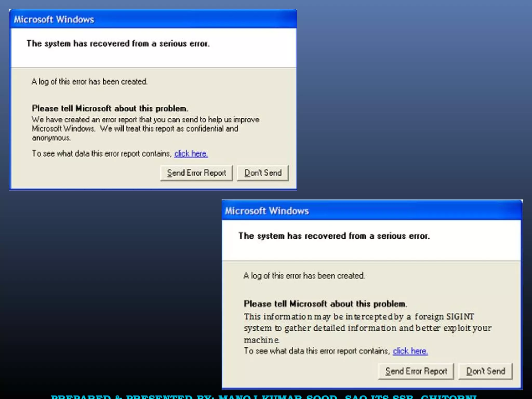This screenshot has width=532, height=399.
Task: Click Send Error Report in upper-left dialog
Action: point(196,173)
